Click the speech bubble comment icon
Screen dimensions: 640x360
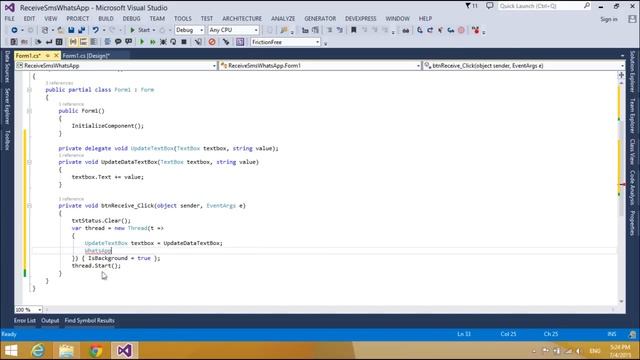[118, 42]
